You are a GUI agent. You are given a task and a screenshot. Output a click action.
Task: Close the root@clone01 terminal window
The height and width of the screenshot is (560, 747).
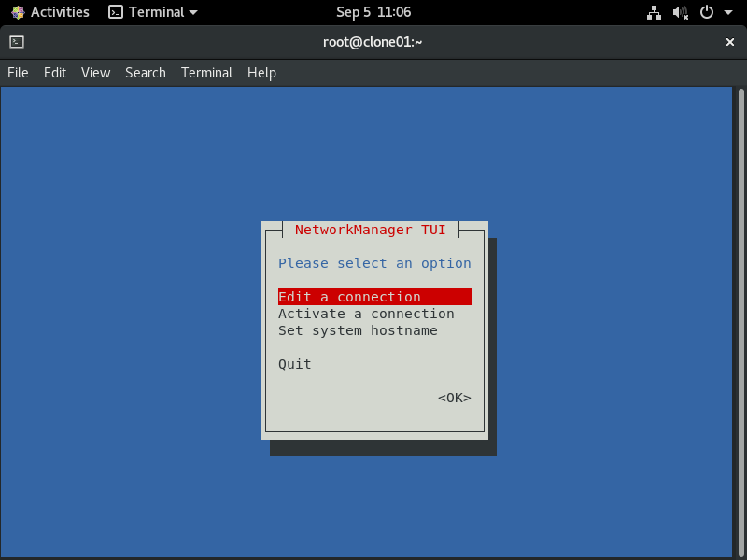(730, 42)
